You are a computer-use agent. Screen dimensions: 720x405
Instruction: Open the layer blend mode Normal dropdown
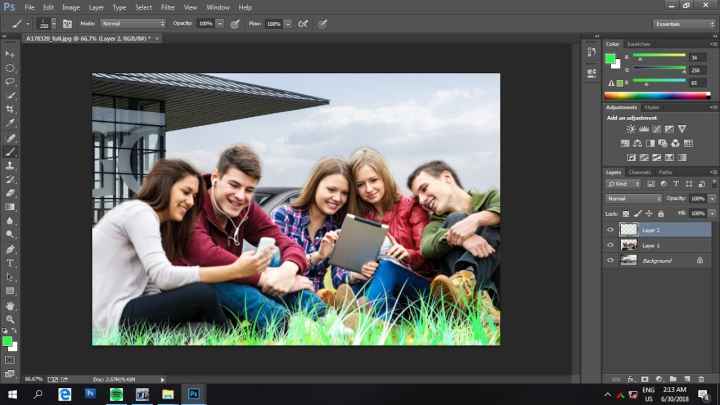(633, 198)
